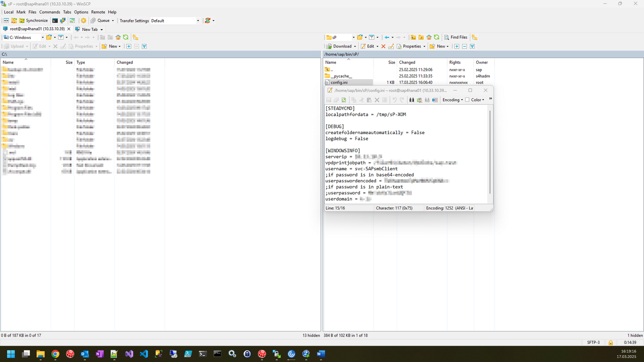The image size is (644, 362).
Task: Sort remote files by Owner column
Action: tap(484, 62)
